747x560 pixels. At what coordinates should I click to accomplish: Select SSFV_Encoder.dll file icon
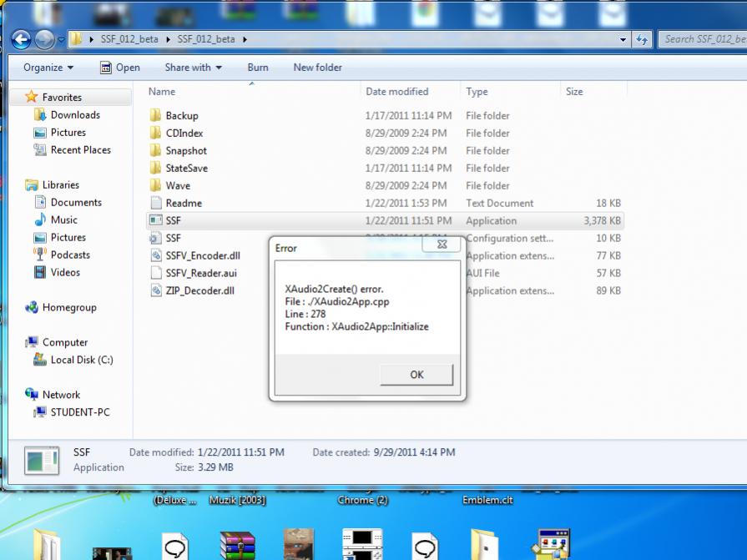click(155, 255)
